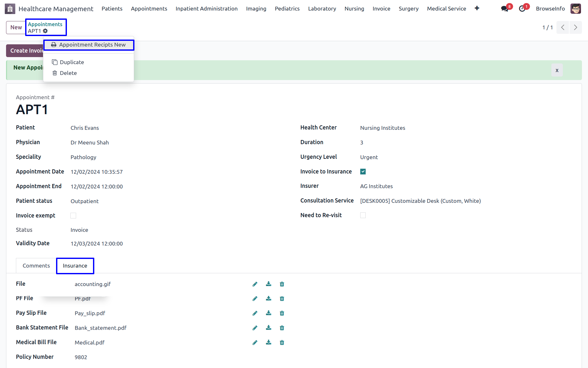Click the New record button

click(x=16, y=27)
